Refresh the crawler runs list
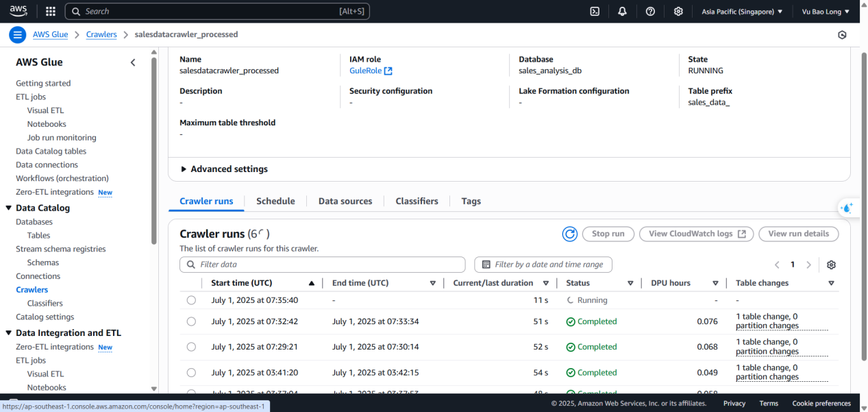 coord(569,234)
